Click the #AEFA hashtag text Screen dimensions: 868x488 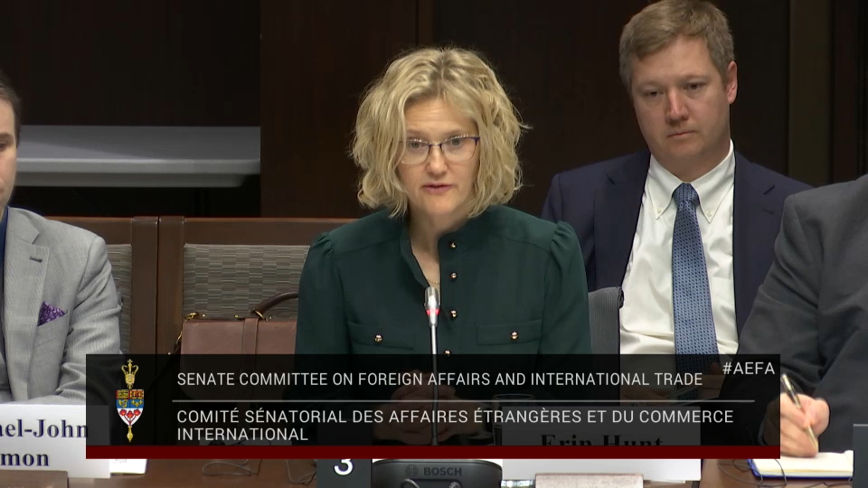click(x=749, y=369)
